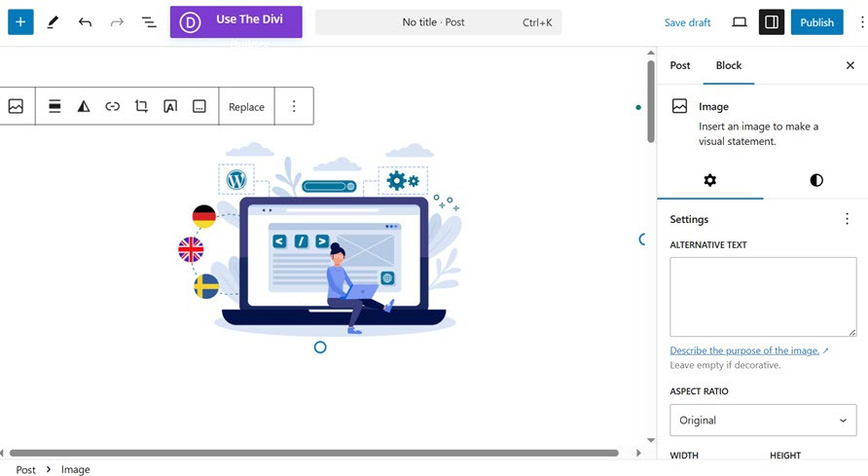This screenshot has height=476, width=868.
Task: Switch to the Styles half-circle tab
Action: tap(815, 180)
